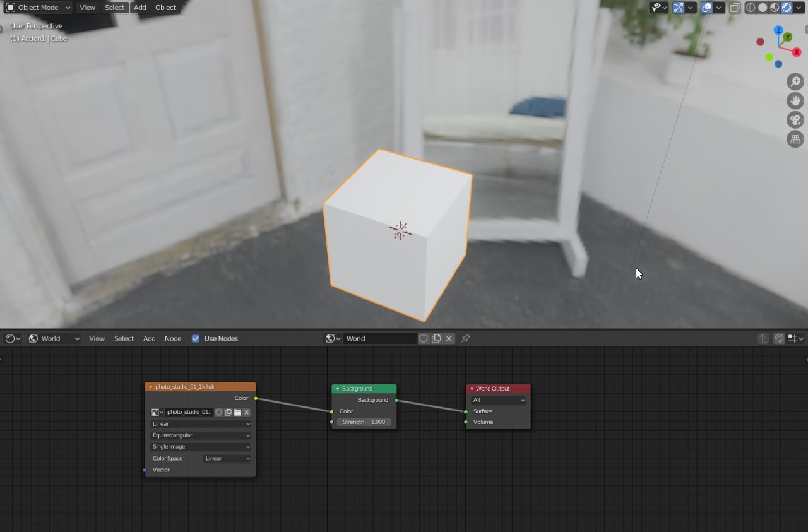Open the node editor View menu
The height and width of the screenshot is (532, 808).
pyautogui.click(x=97, y=338)
